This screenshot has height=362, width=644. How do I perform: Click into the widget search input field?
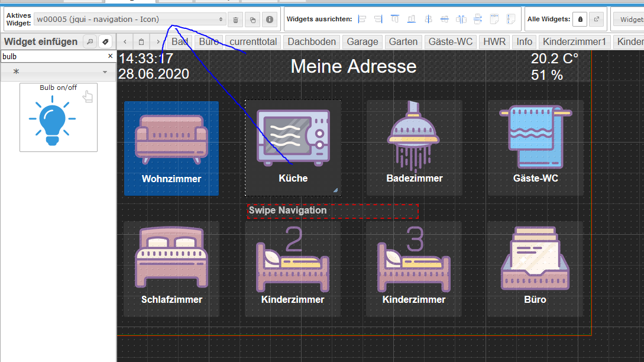pyautogui.click(x=52, y=56)
